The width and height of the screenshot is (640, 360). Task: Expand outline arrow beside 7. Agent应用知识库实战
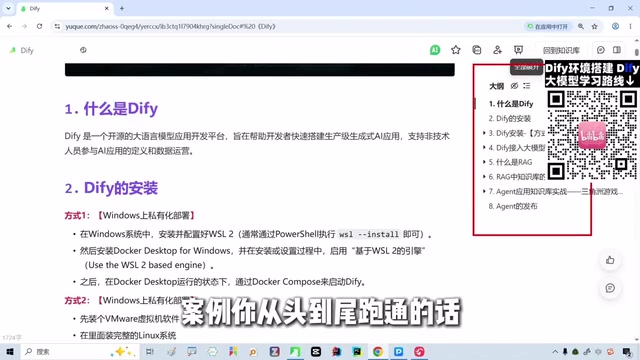click(x=484, y=191)
